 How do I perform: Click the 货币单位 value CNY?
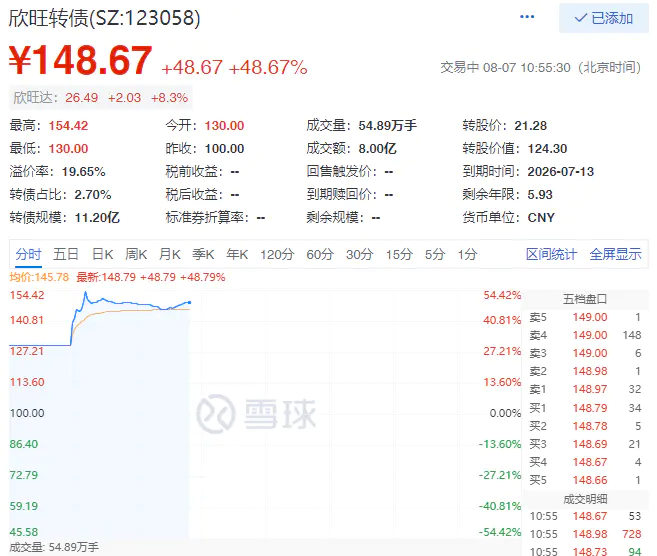[x=541, y=218]
